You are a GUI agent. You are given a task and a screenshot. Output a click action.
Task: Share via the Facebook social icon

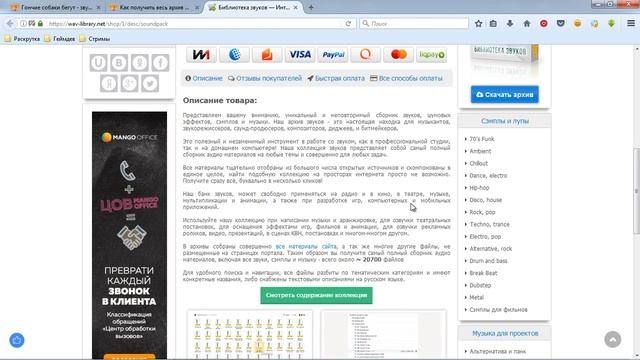pyautogui.click(x=160, y=63)
